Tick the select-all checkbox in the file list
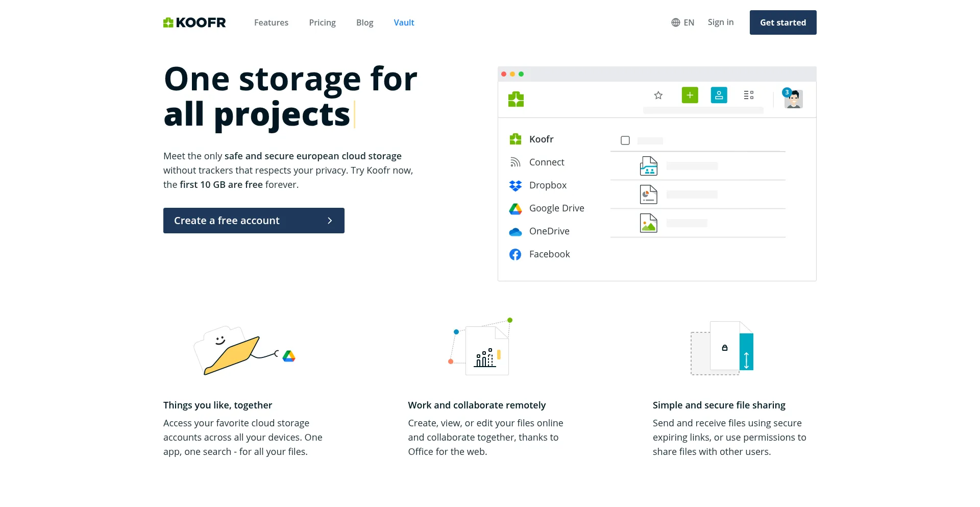 click(x=625, y=140)
